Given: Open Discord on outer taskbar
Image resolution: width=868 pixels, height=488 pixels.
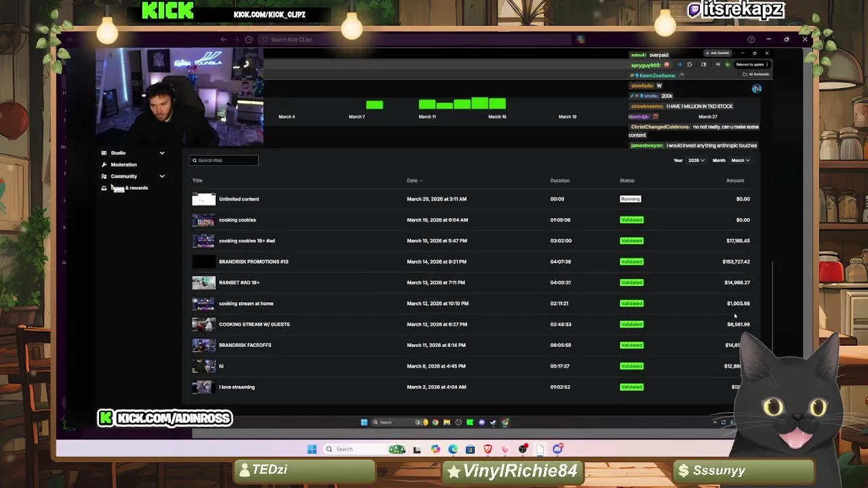Looking at the screenshot, I should (557, 449).
